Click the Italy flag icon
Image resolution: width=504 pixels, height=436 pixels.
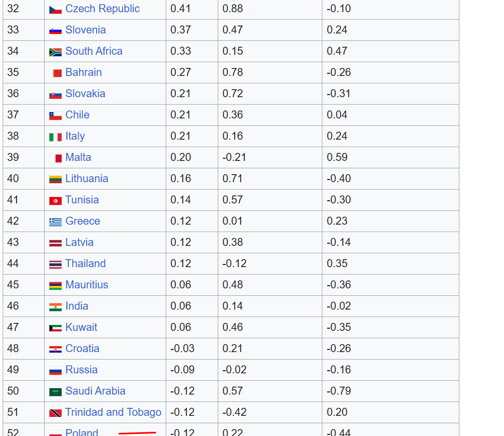click(x=55, y=137)
